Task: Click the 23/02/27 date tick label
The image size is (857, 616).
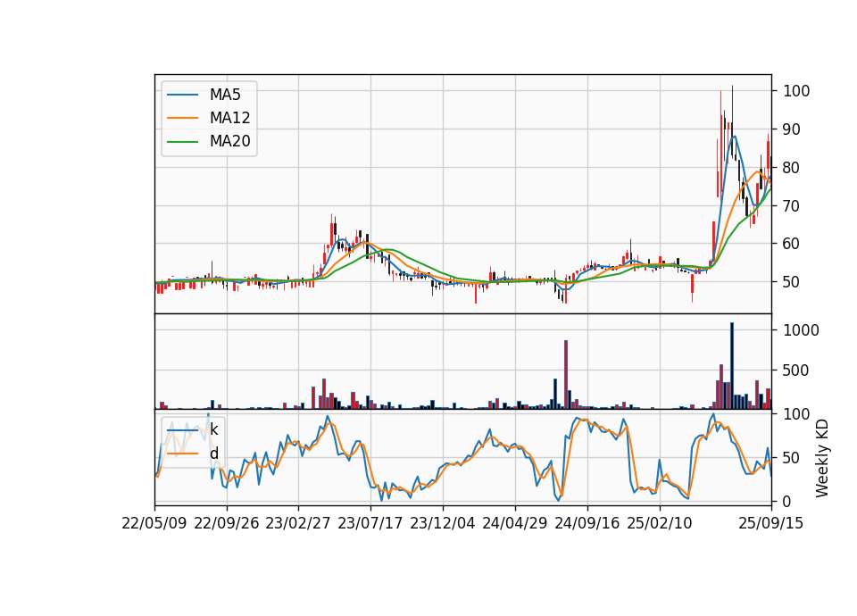Action: click(x=298, y=523)
